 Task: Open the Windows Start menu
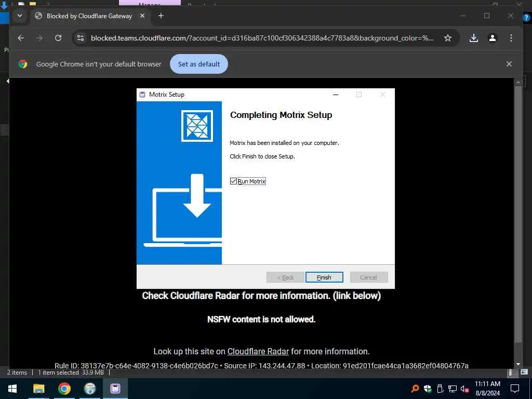tap(12, 389)
